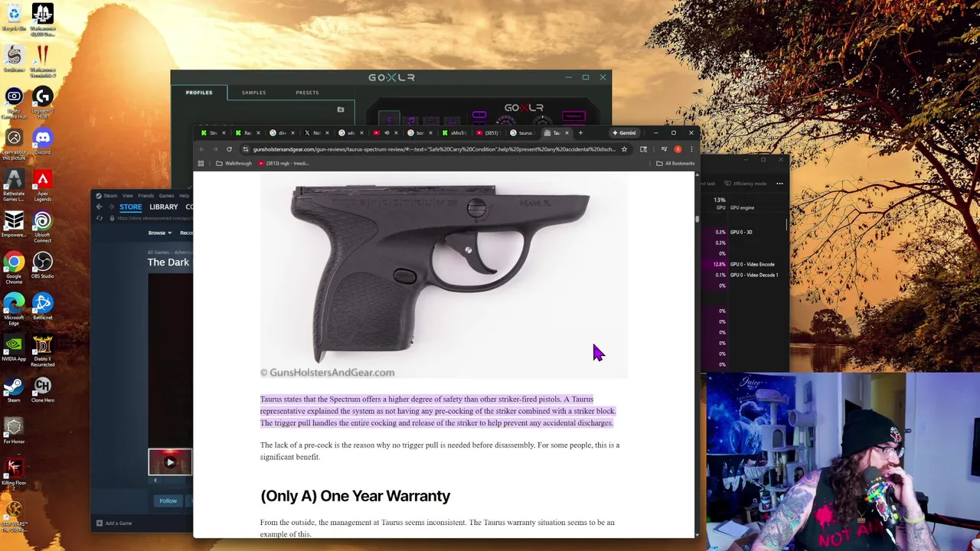Open Steam desktop shortcut
This screenshot has height=551, width=980.
pos(14,390)
